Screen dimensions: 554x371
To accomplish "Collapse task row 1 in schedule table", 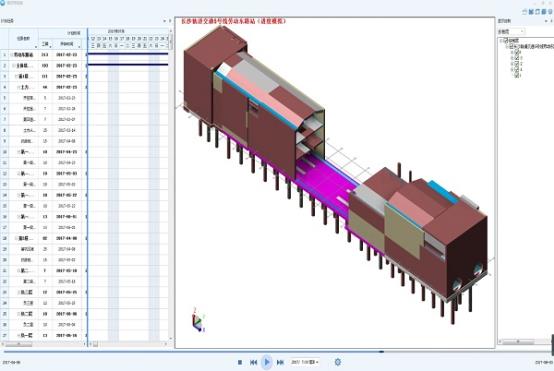I will (12, 55).
